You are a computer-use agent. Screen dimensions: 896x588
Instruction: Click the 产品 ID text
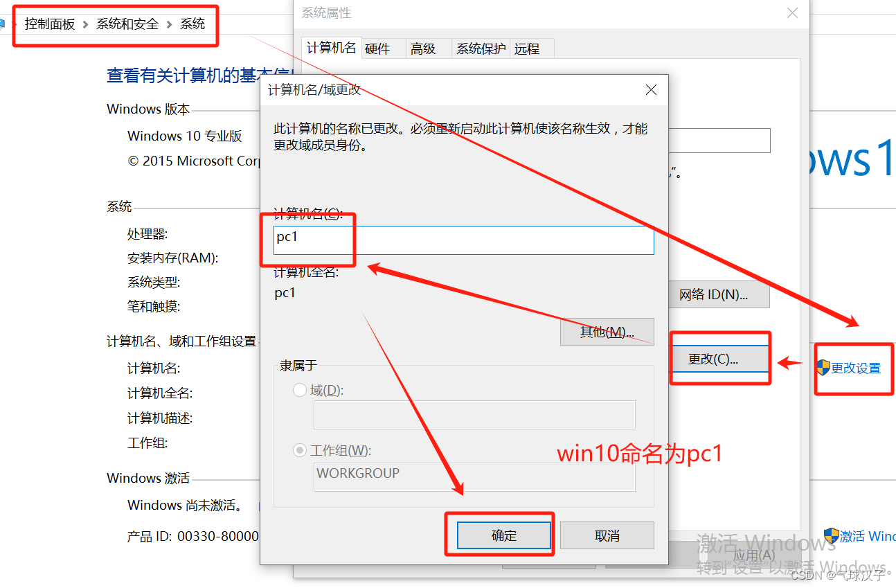(193, 536)
